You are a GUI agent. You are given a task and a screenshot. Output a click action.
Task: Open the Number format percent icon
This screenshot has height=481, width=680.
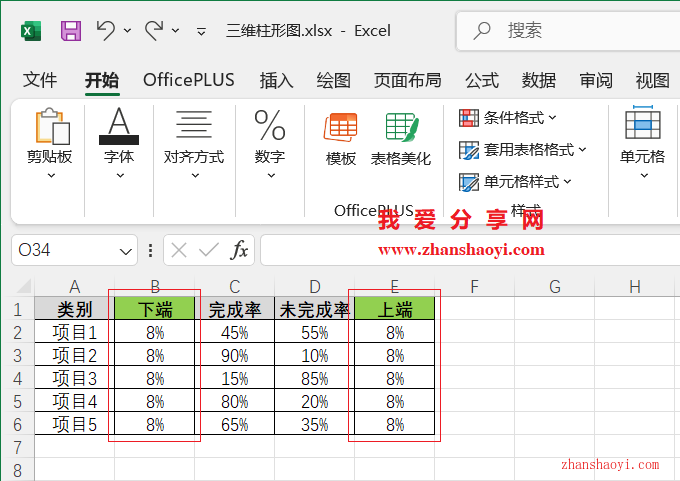pos(269,128)
